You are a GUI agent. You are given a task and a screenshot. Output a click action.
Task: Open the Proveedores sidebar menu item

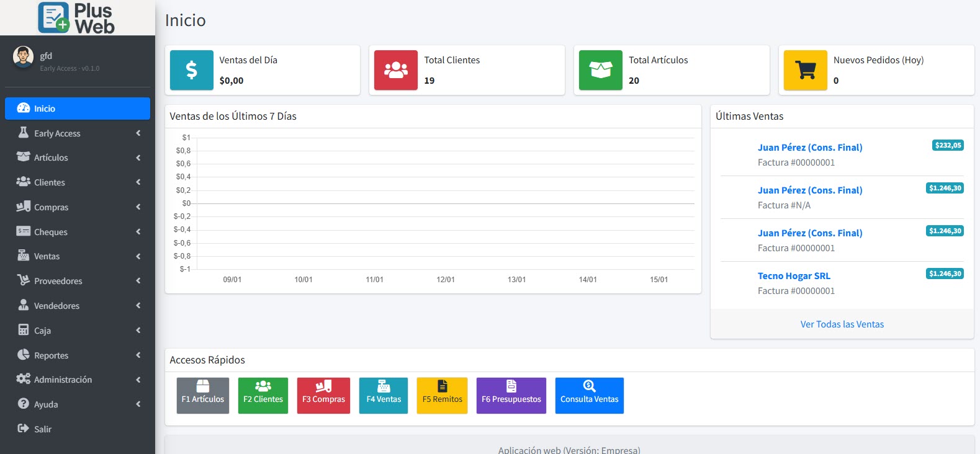[58, 281]
